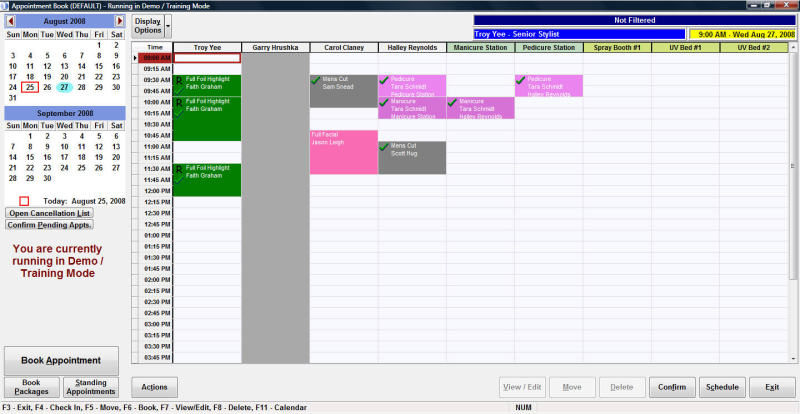Select the Pedicure Station column header
Screen dimensions: 800x414
(549, 47)
